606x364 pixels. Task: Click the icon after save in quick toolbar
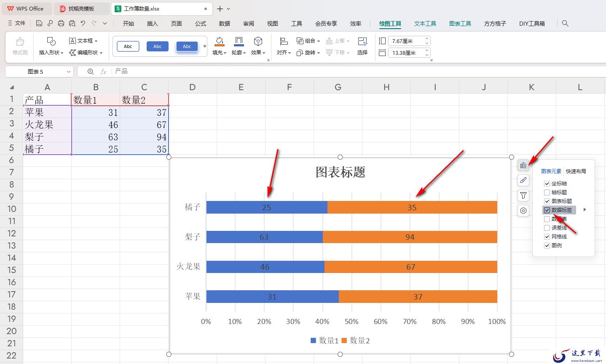50,24
